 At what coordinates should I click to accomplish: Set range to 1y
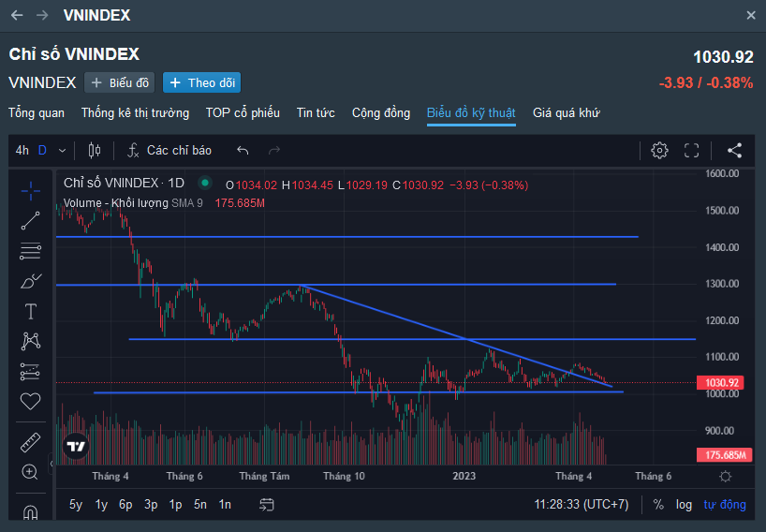coord(101,504)
